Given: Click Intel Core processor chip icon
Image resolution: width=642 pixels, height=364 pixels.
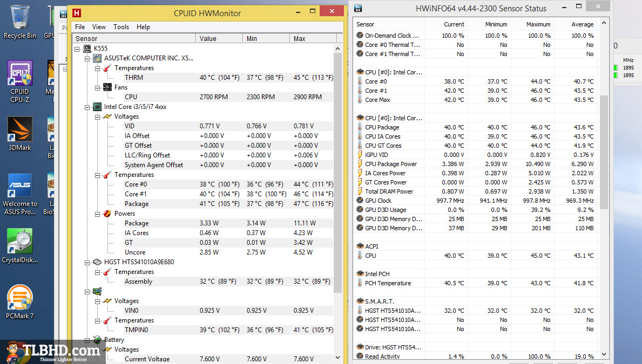Looking at the screenshot, I should 97,107.
